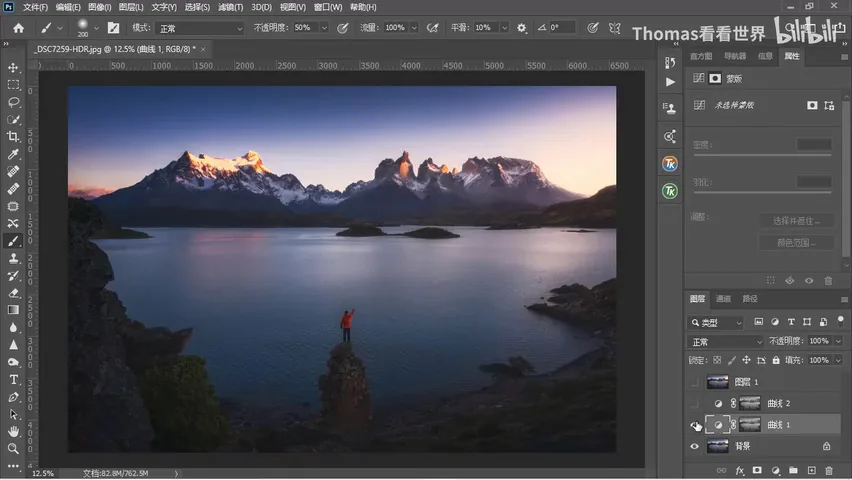Select the Crop tool
852x480 pixels.
13,137
